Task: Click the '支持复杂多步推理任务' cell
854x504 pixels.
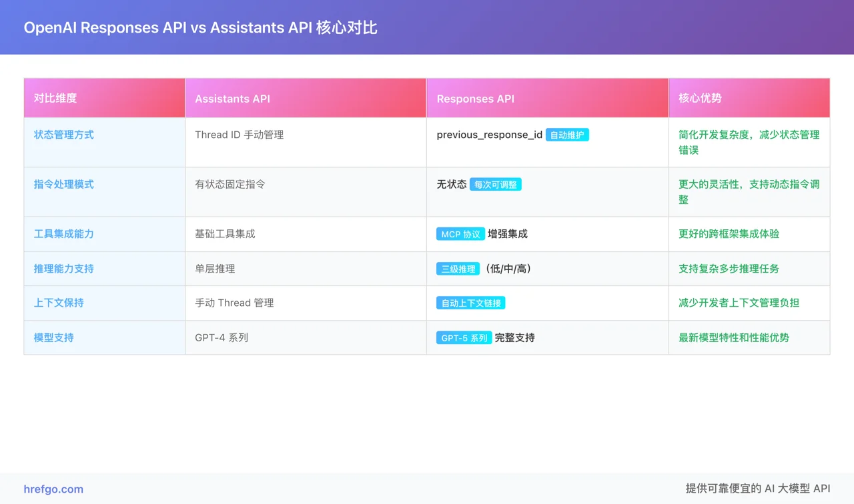Action: coord(749,269)
